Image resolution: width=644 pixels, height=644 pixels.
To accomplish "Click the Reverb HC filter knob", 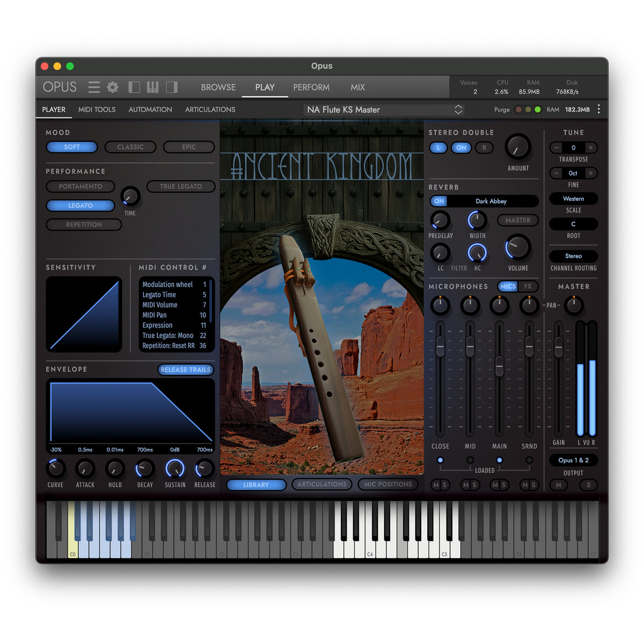I will 477,253.
